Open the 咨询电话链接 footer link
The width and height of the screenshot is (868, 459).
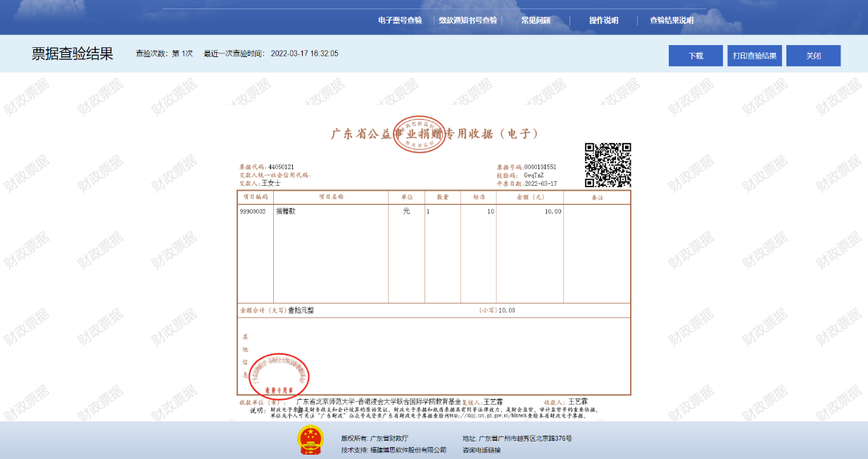[x=482, y=450]
